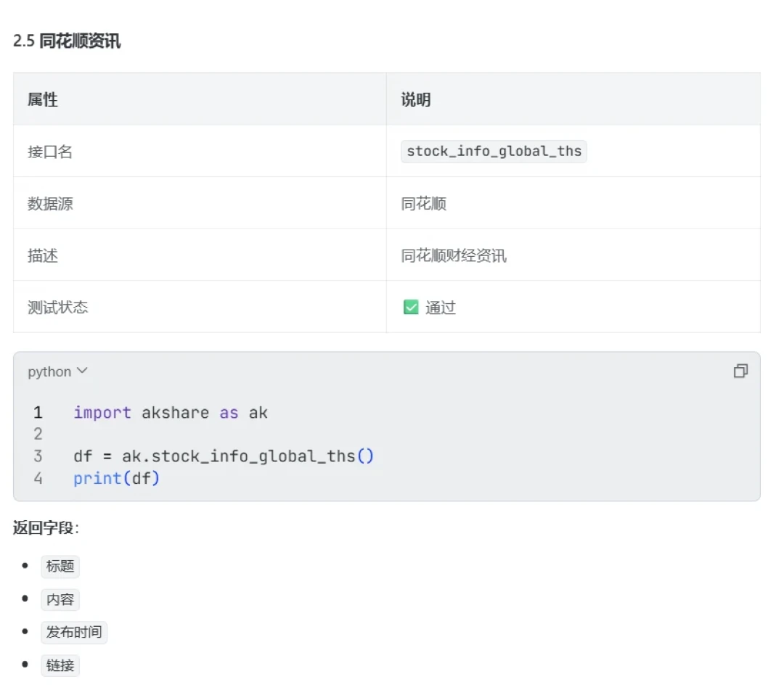Click line number 2 in code gutter
The height and width of the screenshot is (687, 784).
38,434
